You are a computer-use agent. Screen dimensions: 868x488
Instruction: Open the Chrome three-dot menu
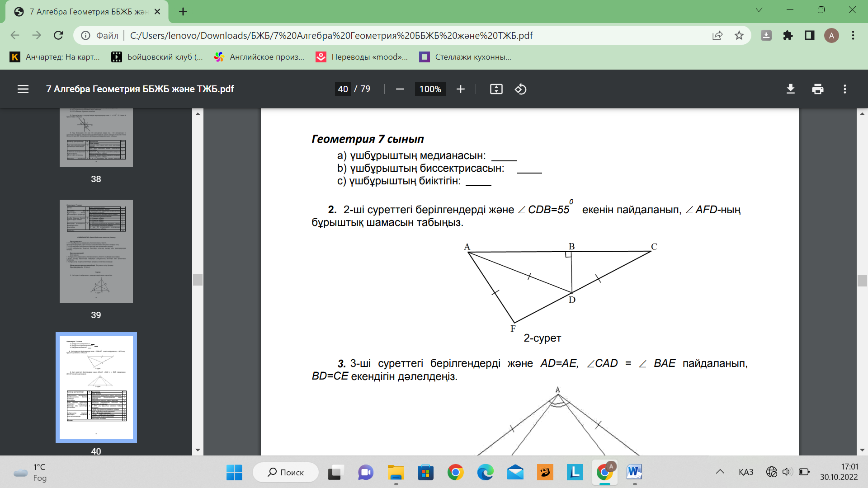[853, 35]
